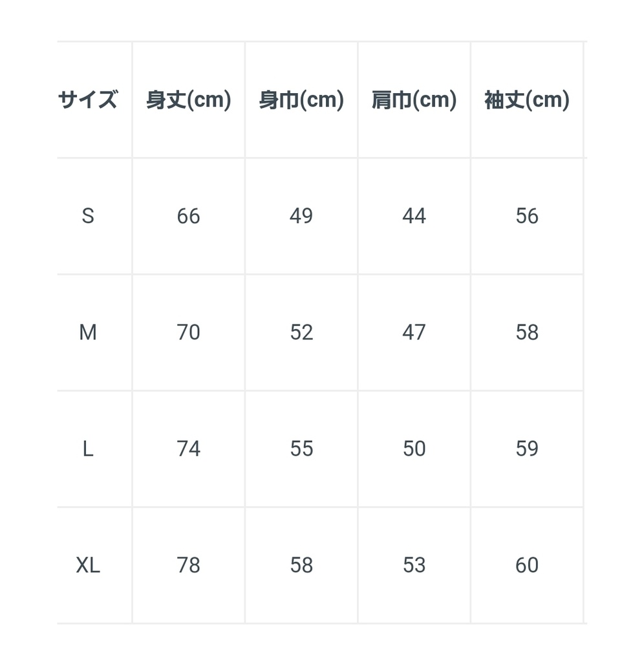Select the 袖丈 value 56 for size S
Viewport: 644px width, 662px height.
click(x=527, y=216)
